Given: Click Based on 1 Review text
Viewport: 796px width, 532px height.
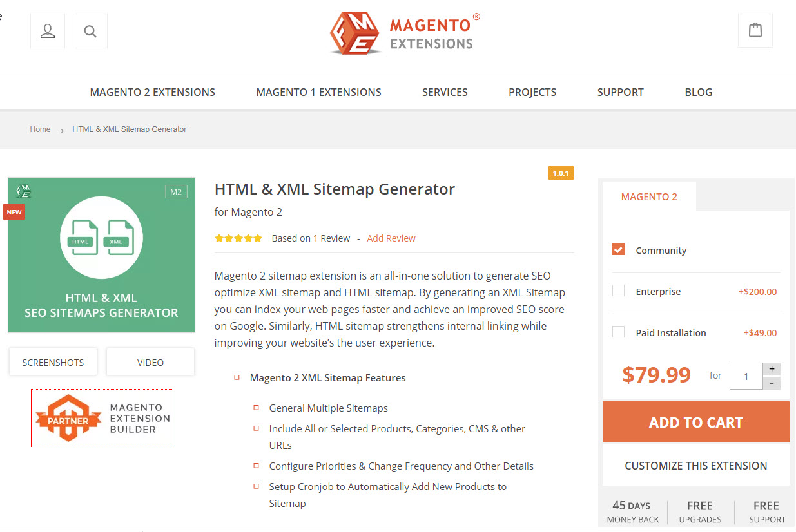Looking at the screenshot, I should 311,238.
